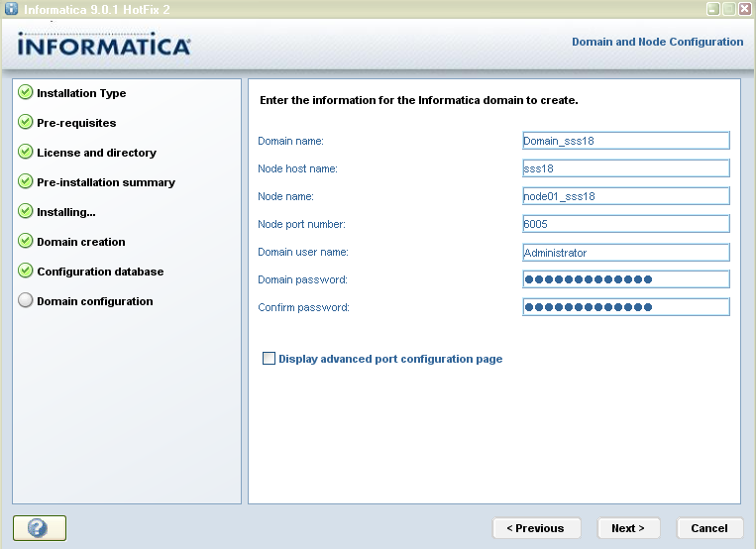Focus the Node port number field
Viewport: 756px width, 549px height.
(626, 224)
